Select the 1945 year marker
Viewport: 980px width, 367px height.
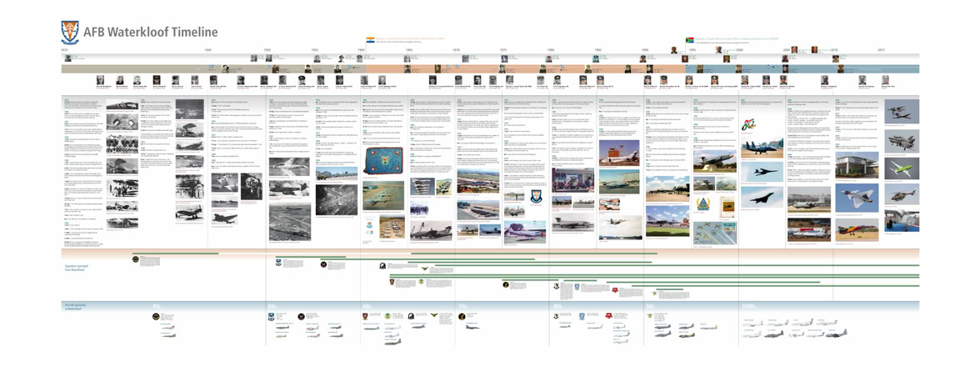coord(207,50)
